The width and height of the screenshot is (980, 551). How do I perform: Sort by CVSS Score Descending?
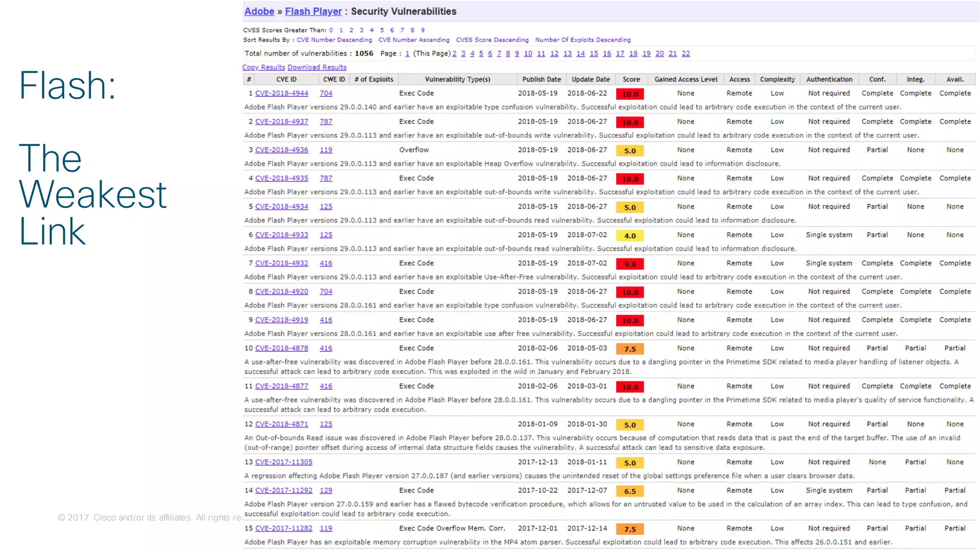tap(492, 40)
